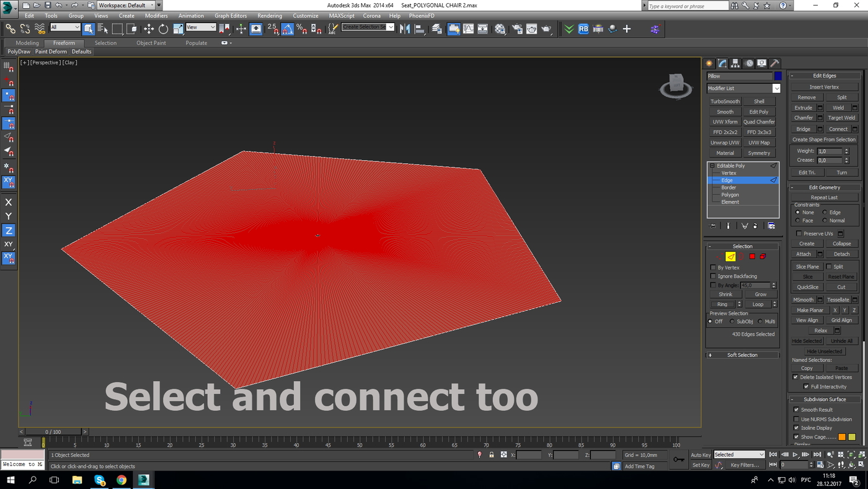868x489 pixels.
Task: Select the Polygon sub-object level row
Action: [x=743, y=195]
